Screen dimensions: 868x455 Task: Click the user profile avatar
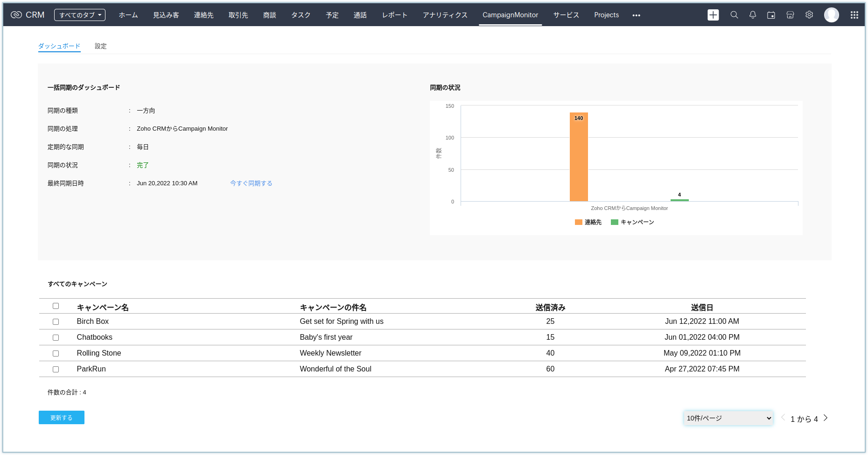[x=831, y=15]
